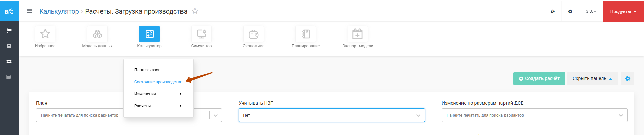Open the header gear settings icon
This screenshot has height=135, width=644.
[570, 11]
